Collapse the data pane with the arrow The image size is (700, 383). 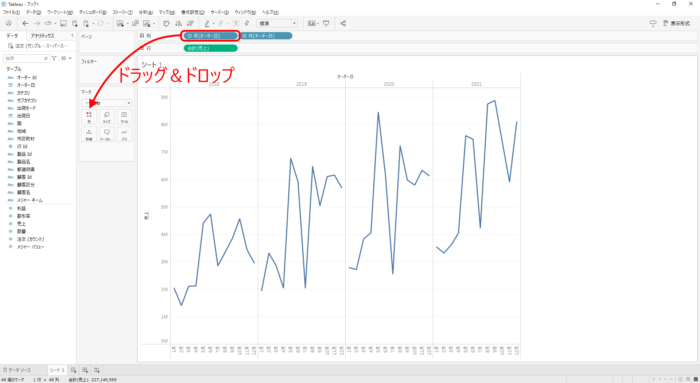tap(72, 35)
